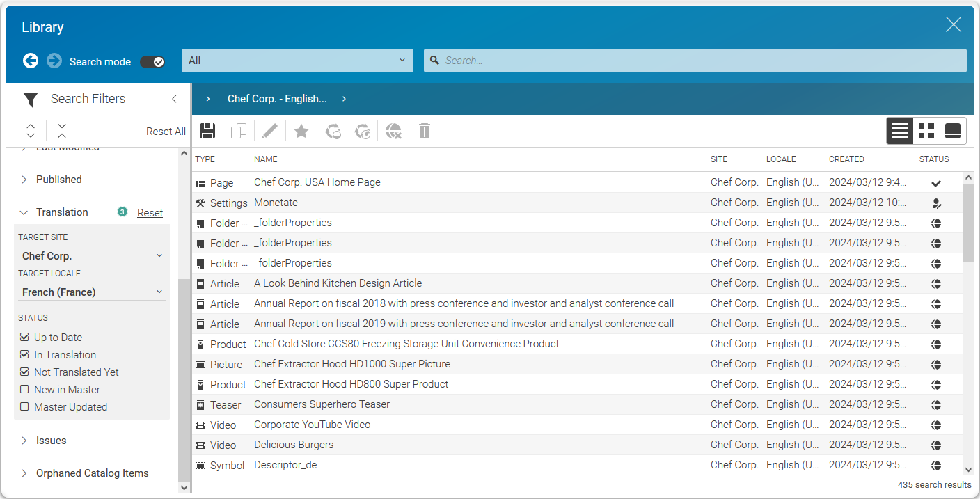This screenshot has height=499, width=980.
Task: Click the Chef Corp. - English breadcrumb
Action: (277, 99)
